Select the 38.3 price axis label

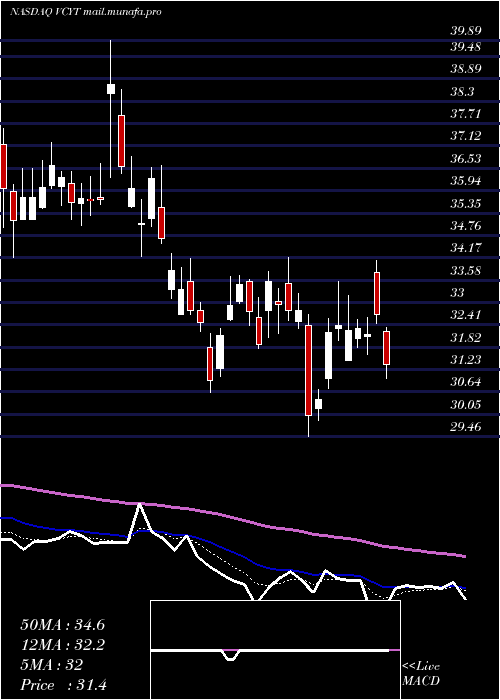pos(462,92)
